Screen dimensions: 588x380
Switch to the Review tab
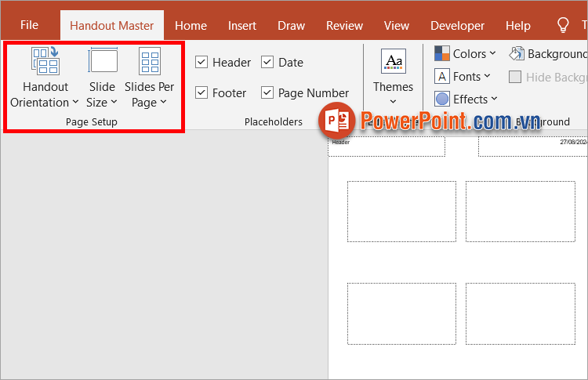pyautogui.click(x=345, y=26)
